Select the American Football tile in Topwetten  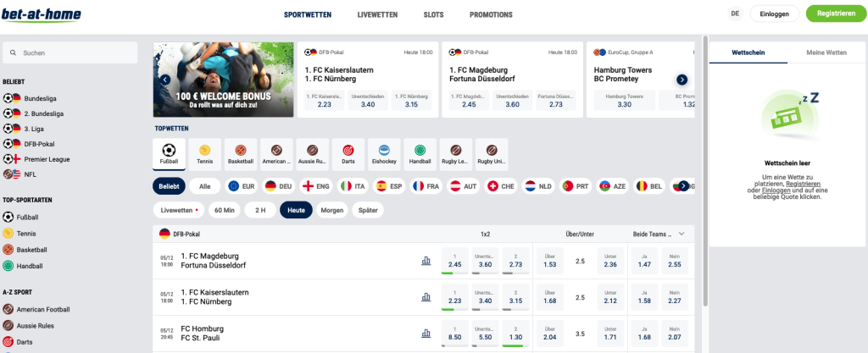(277, 155)
